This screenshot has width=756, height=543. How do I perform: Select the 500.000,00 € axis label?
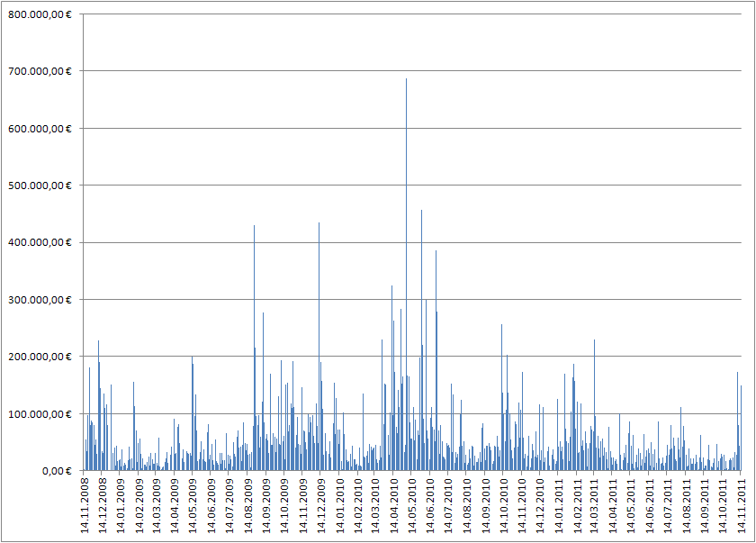click(40, 186)
